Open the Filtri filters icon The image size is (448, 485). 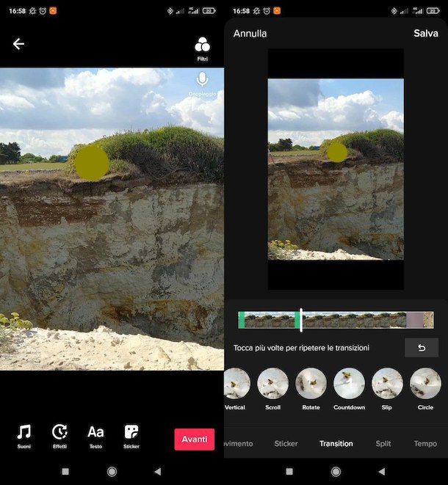(x=202, y=49)
